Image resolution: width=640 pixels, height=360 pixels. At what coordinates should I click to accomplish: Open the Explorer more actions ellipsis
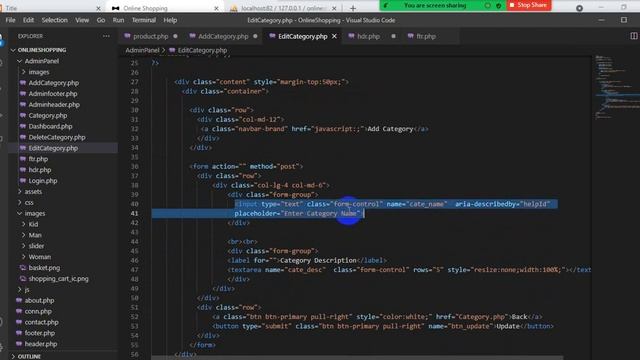[106, 36]
